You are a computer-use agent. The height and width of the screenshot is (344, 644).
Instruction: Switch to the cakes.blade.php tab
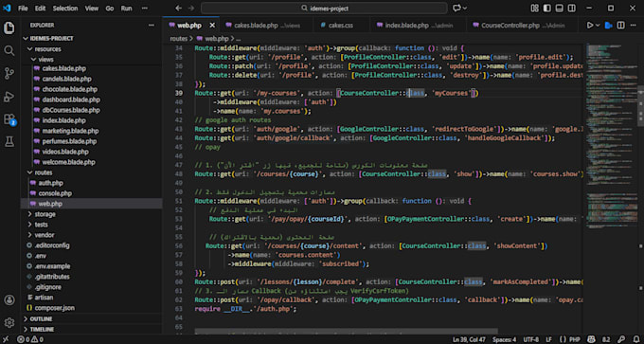tap(266, 26)
